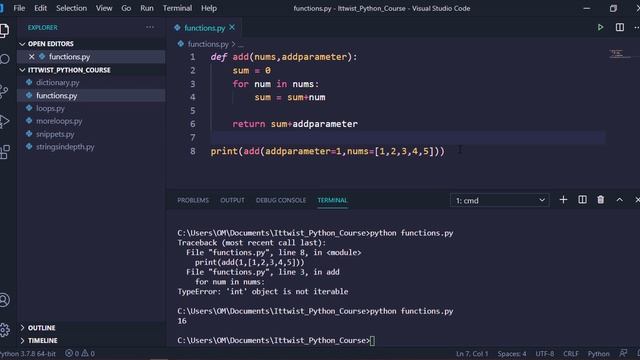This screenshot has width=640, height=360.
Task: Change line endings via CRLF item
Action: point(571,353)
